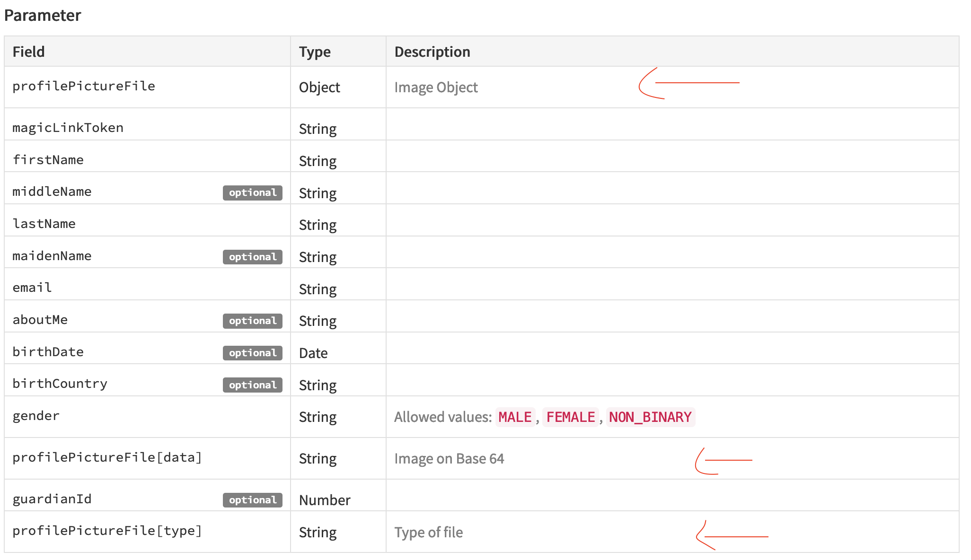Select the email field name
The width and height of the screenshot is (971, 560).
(32, 288)
